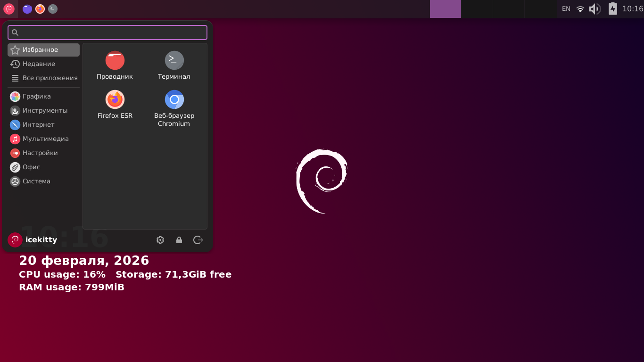644x362 pixels.
Task: Browse the Графика category
Action: point(43,97)
